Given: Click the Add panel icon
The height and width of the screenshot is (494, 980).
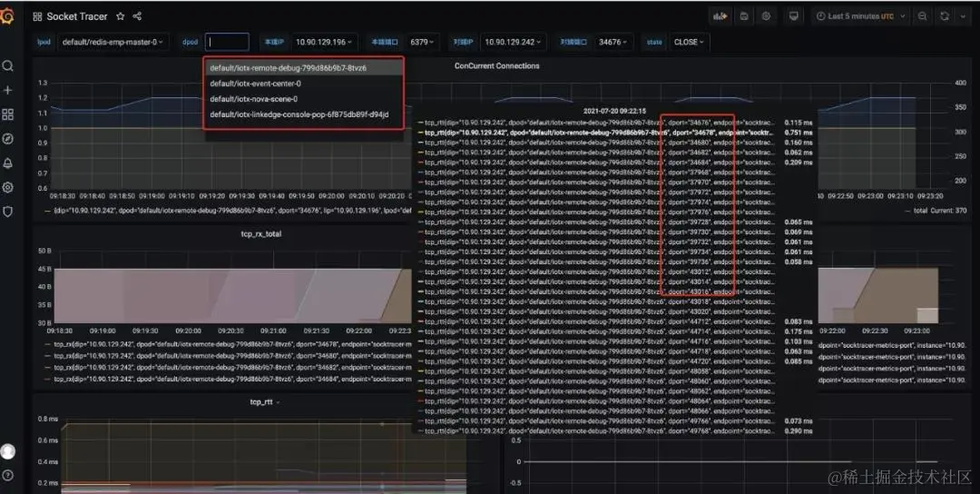Looking at the screenshot, I should click(720, 16).
